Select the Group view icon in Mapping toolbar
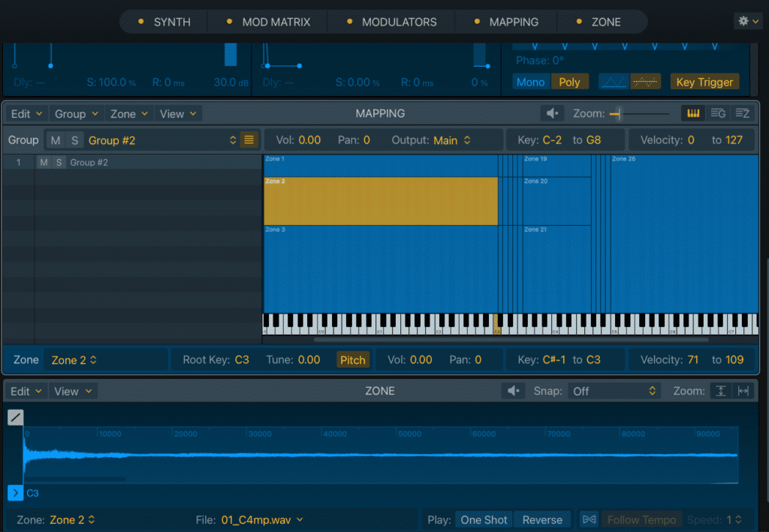This screenshot has width=769, height=532. (x=719, y=113)
